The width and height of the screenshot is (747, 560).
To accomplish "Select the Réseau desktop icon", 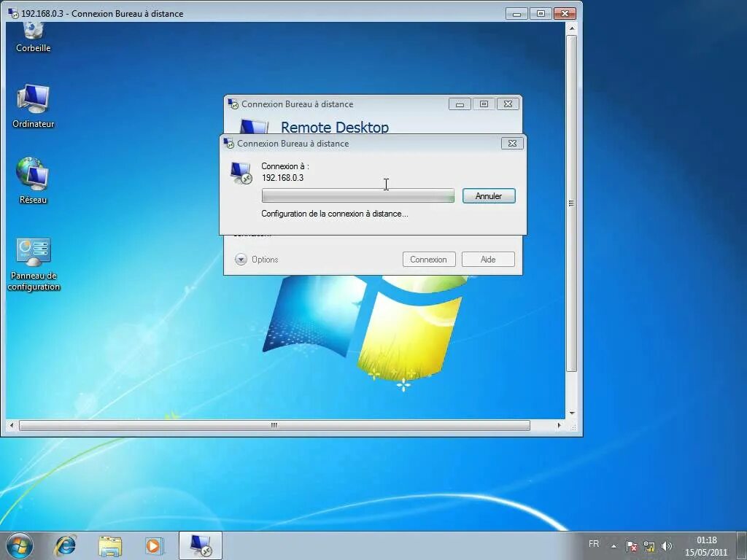I will click(33, 181).
